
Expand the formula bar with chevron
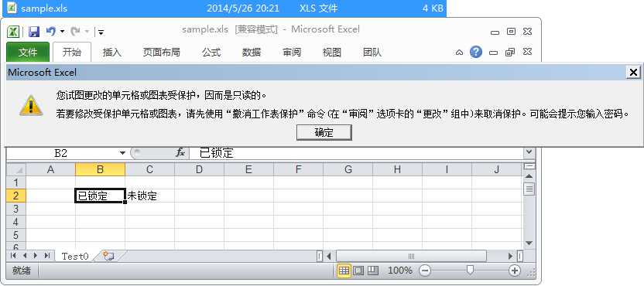pos(529,152)
